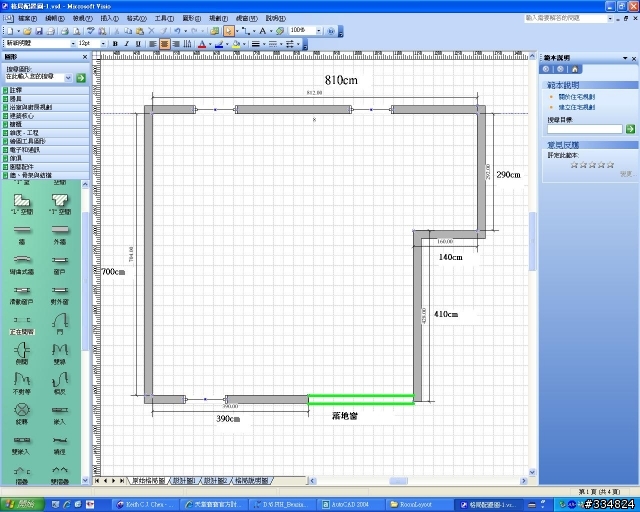
Task: Select the Text tool
Action: 262,31
